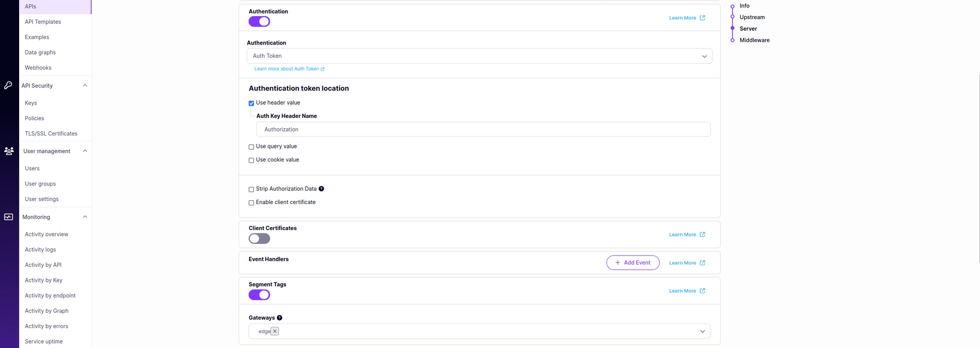Disable the Segment Tags toggle
980x348 pixels.
click(259, 295)
